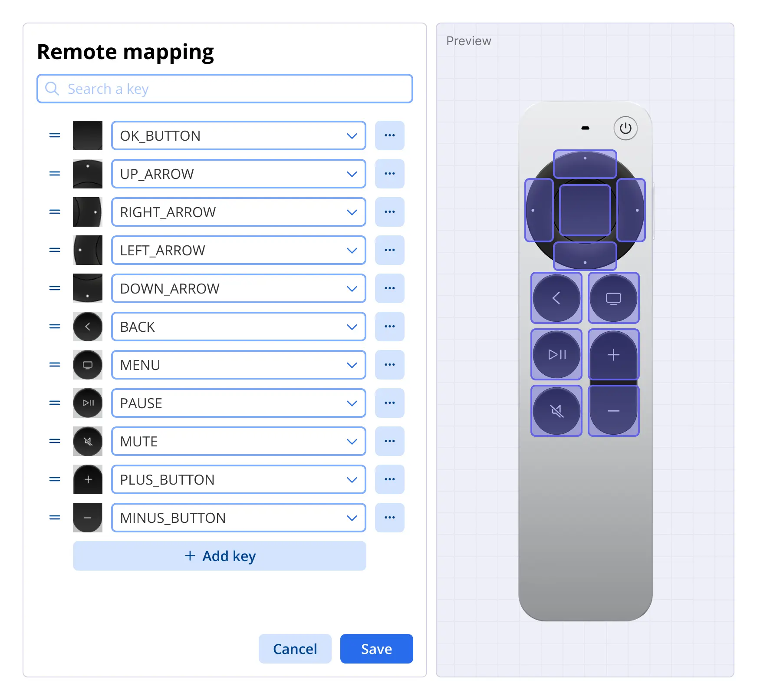Click the power button on the remote preview

point(625,128)
